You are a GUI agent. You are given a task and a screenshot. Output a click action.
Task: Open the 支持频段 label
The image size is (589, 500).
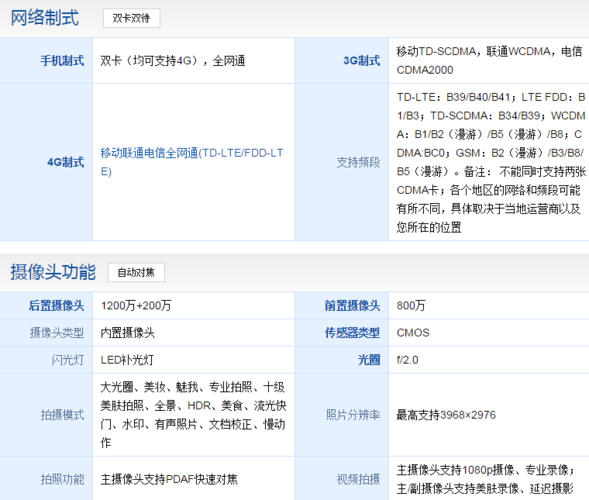coord(358,162)
